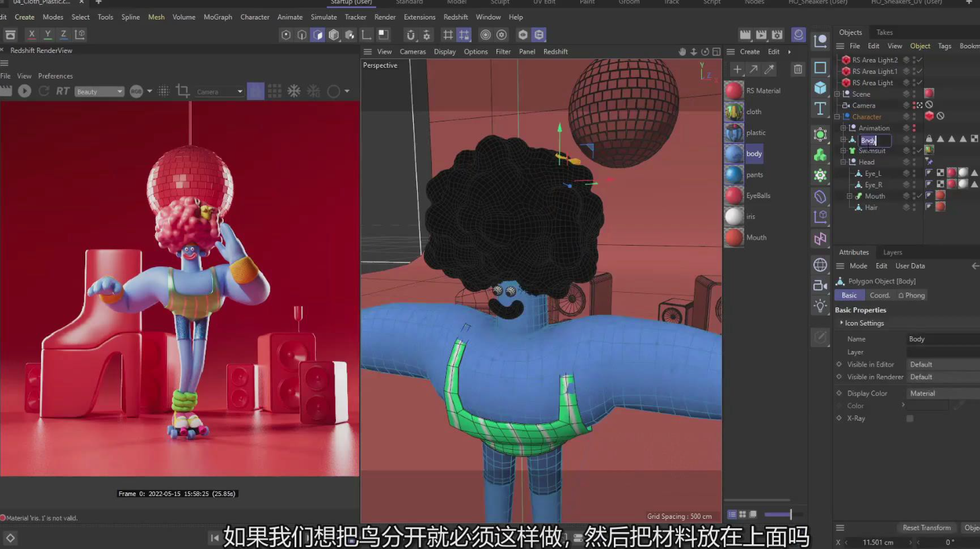This screenshot has width=980, height=549.
Task: Select the Cube primitive tool
Action: (820, 88)
